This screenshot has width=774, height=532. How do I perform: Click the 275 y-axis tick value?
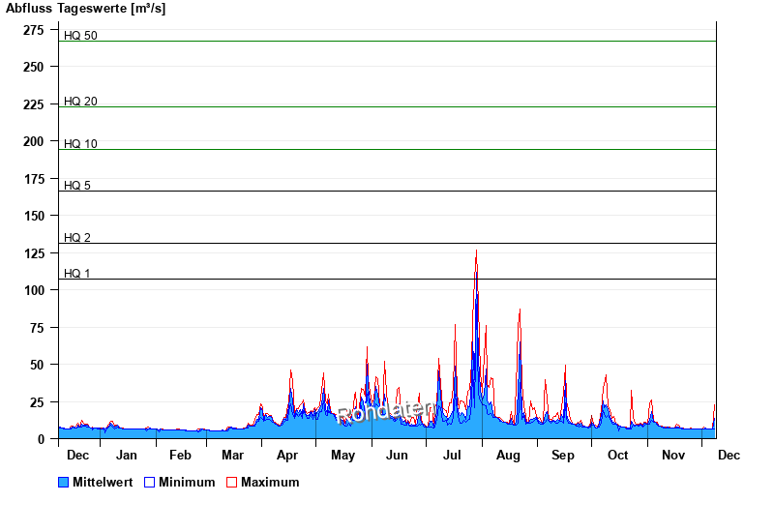coord(34,30)
